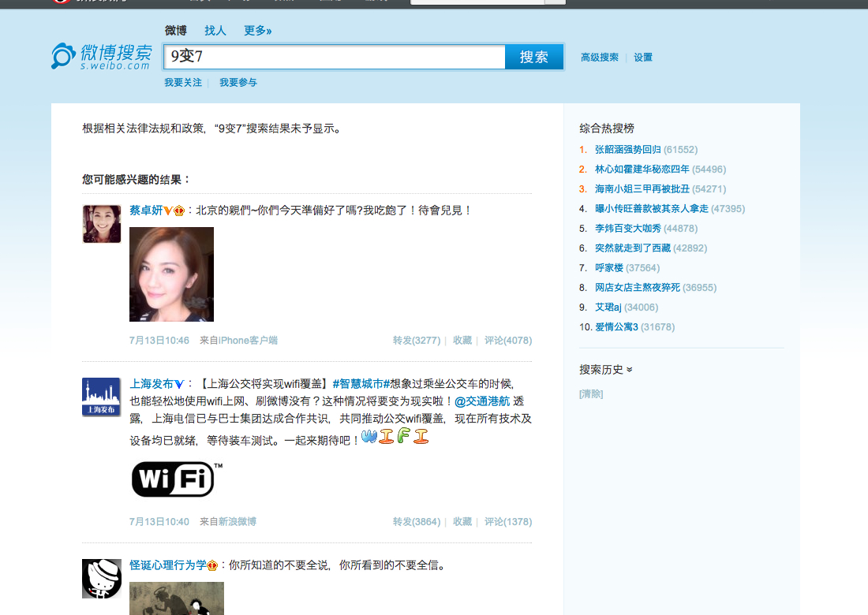This screenshot has width=868, height=615.
Task: Enlarge the selfie photo in 蔡卓妍's post
Action: click(x=171, y=274)
